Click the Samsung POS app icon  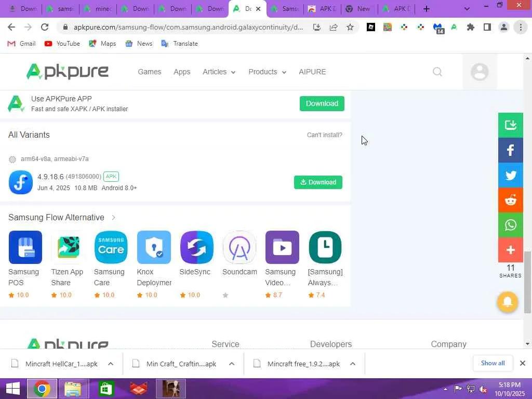(x=25, y=247)
